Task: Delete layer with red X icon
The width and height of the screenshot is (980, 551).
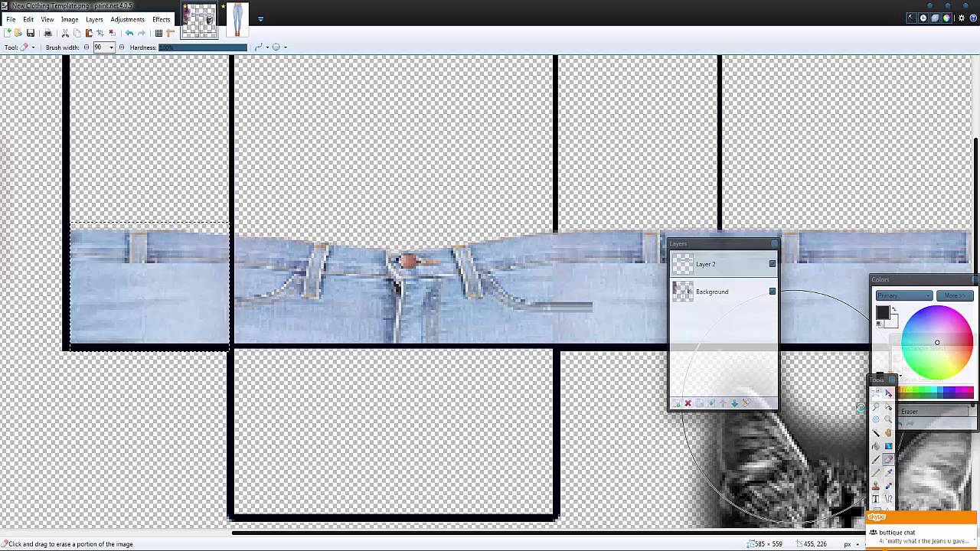Action: [688, 403]
